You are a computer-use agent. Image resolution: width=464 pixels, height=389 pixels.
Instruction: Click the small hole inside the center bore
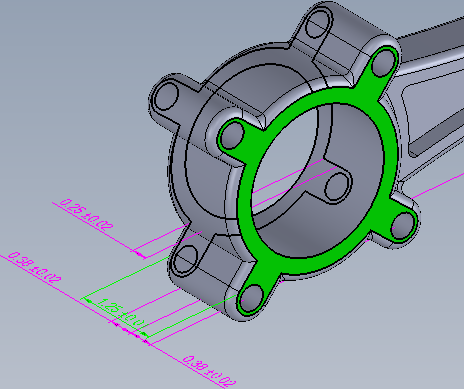[337, 187]
